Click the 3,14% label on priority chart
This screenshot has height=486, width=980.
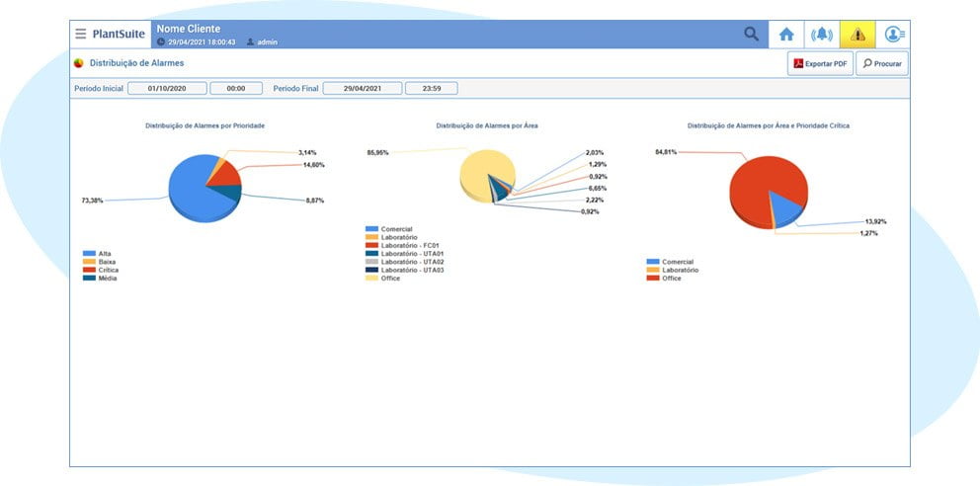[307, 152]
